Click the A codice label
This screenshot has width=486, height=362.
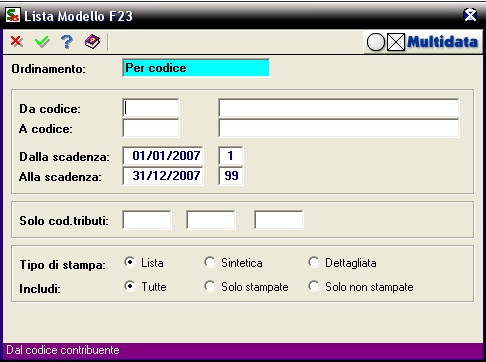click(46, 129)
